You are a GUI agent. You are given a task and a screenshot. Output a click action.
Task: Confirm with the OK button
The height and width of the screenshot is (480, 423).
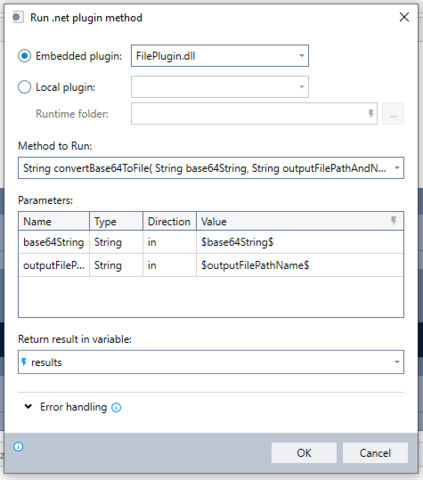coord(304,453)
